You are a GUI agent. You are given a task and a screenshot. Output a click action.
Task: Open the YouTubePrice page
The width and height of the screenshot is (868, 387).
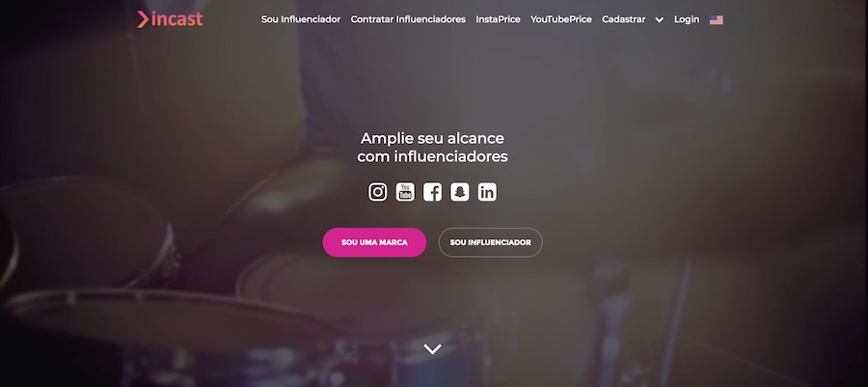(560, 19)
